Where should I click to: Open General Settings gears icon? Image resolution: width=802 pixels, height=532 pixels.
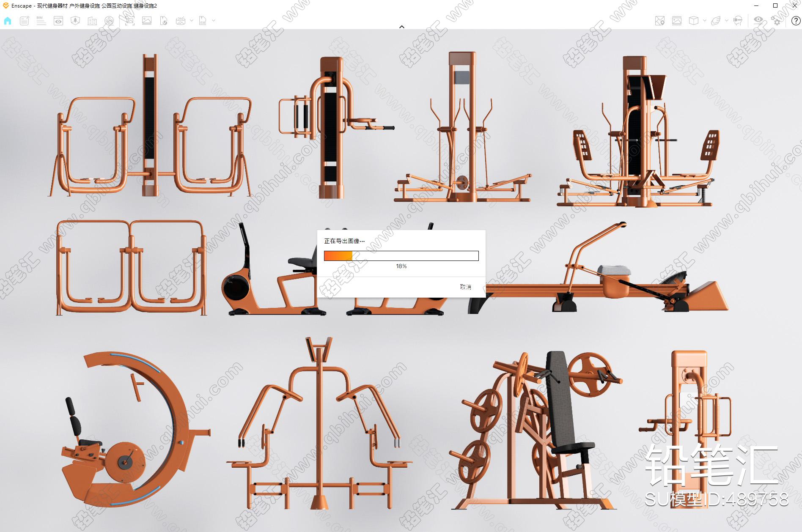coord(776,21)
